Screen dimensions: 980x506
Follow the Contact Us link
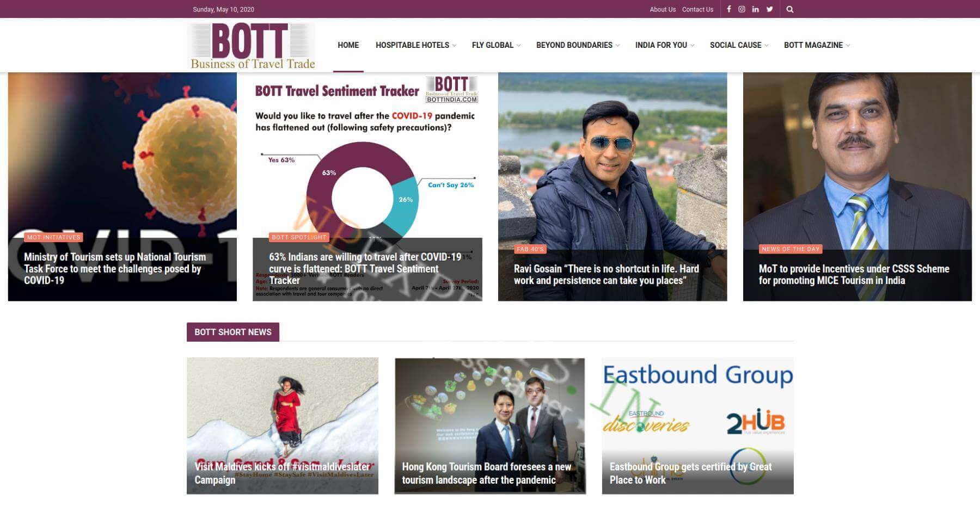click(x=697, y=9)
